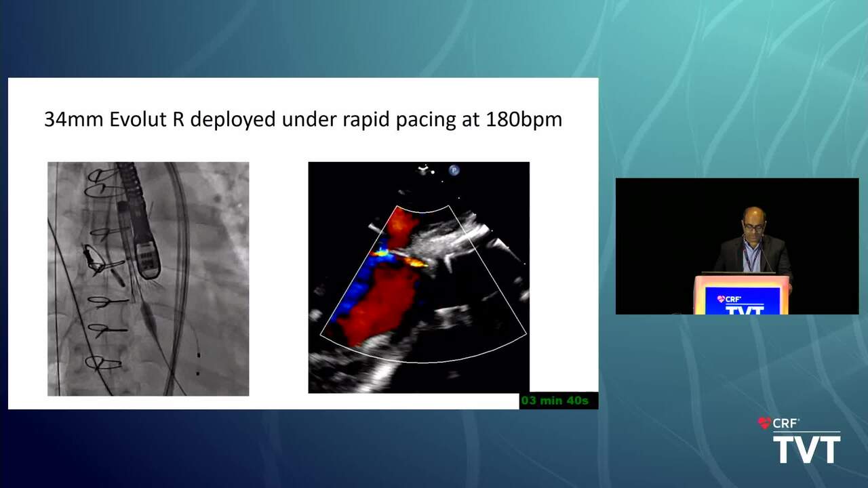Click the CRF TVT logo in the corner
Image resolution: width=868 pixels, height=488 pixels.
tap(799, 440)
